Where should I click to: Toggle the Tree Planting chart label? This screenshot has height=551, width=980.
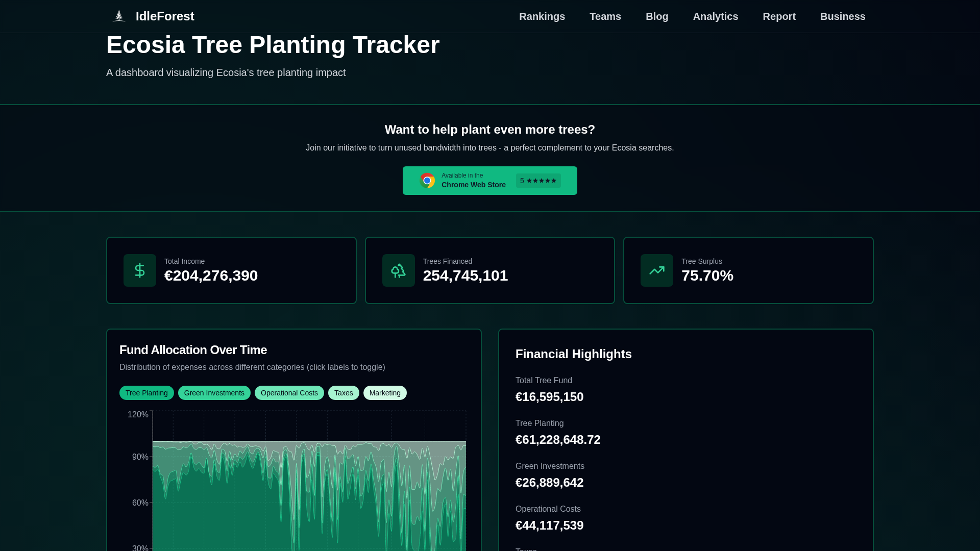pos(146,393)
